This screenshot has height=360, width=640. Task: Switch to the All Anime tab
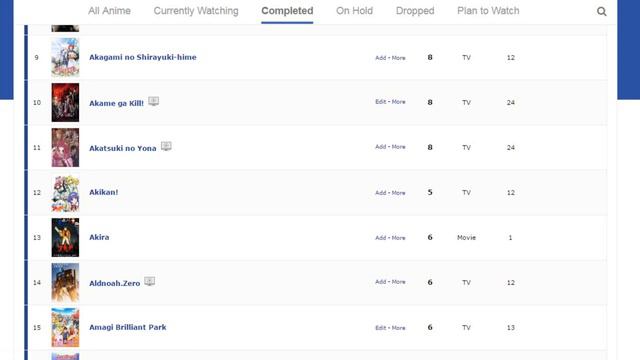(x=109, y=11)
